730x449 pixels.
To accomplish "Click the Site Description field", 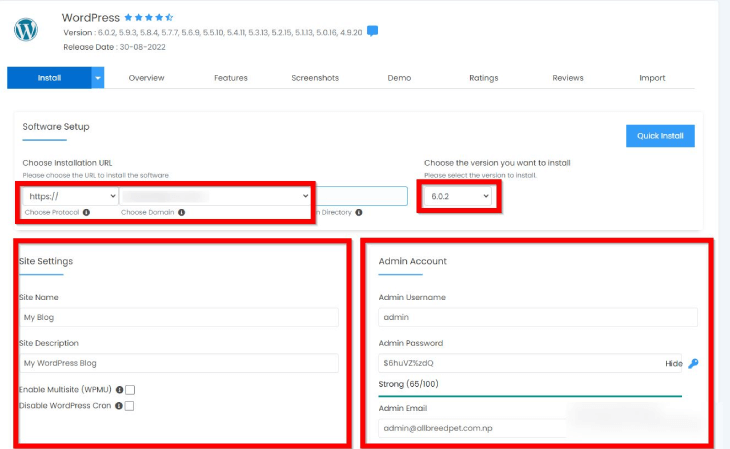I will click(179, 363).
